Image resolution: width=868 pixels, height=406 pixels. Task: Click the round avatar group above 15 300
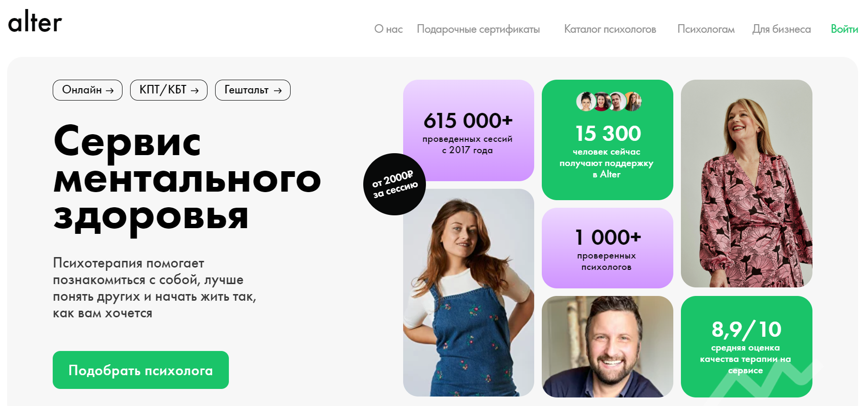pyautogui.click(x=609, y=101)
